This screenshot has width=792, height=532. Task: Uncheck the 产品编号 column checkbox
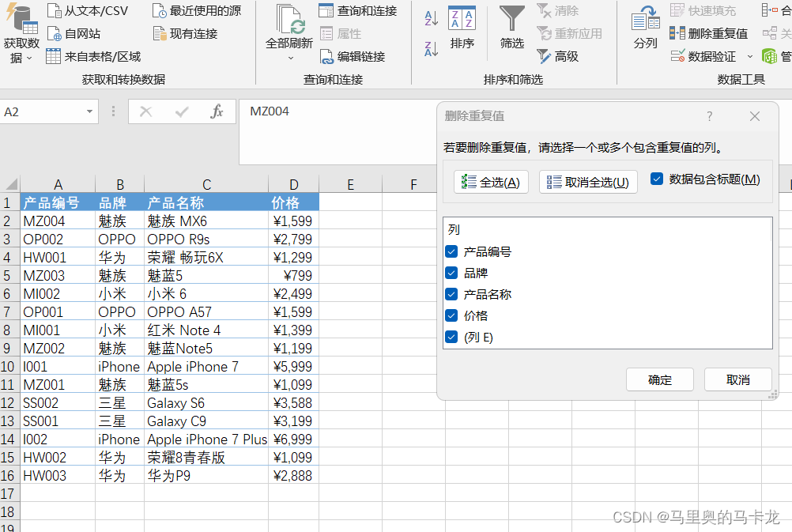click(x=451, y=251)
